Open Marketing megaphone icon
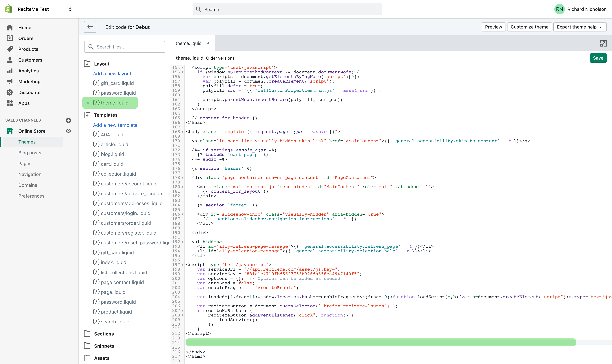Viewport: 612px width, 364px height. pos(10,81)
